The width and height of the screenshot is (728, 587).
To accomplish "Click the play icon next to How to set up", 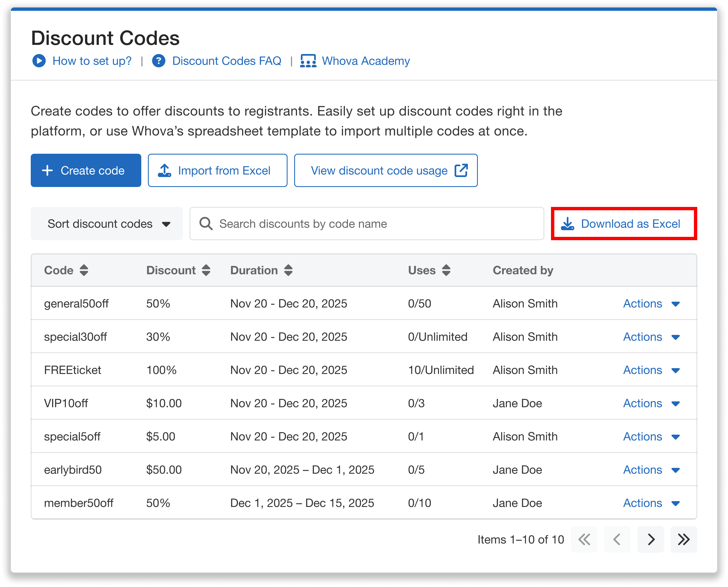I will click(39, 61).
